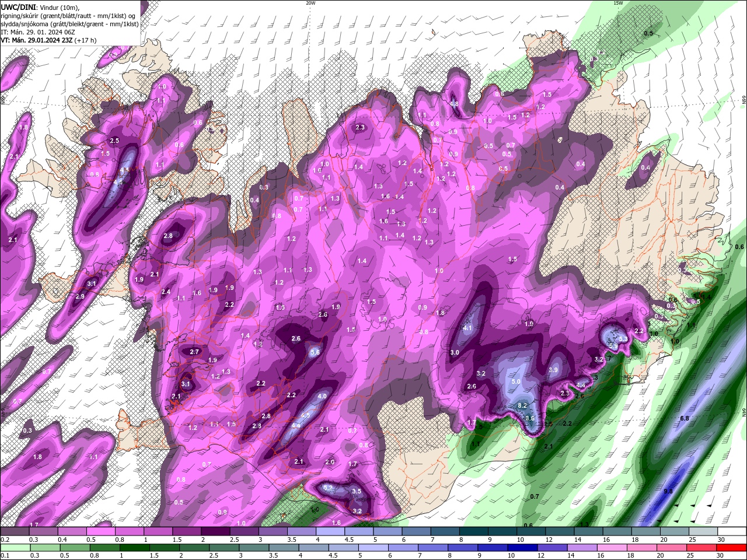Click the 2.9 value off the west coast

point(80,296)
